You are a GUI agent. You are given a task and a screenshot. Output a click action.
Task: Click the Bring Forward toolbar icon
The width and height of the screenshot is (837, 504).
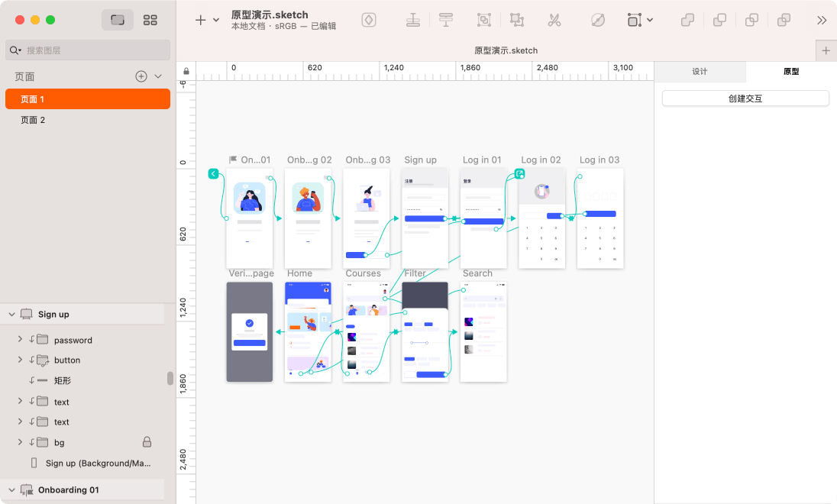412,21
